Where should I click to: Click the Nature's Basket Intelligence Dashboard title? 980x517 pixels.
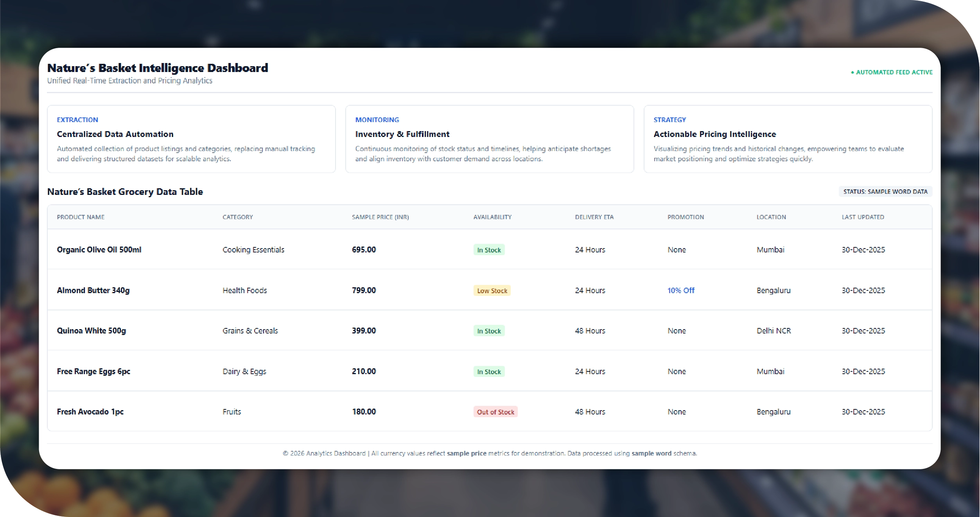point(158,68)
